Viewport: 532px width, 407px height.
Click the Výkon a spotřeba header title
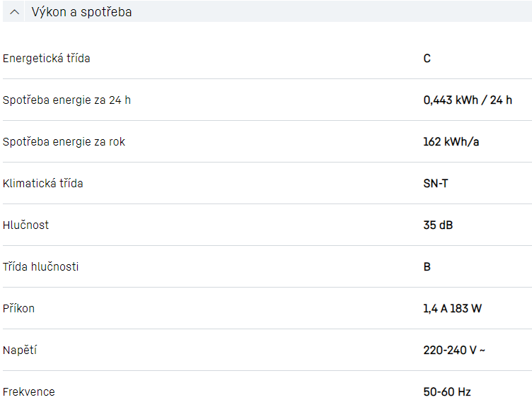click(81, 12)
